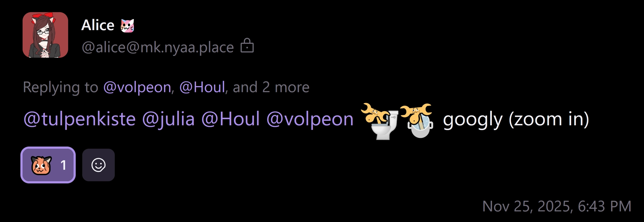Open the @julia mention
644x222 pixels.
(168, 119)
